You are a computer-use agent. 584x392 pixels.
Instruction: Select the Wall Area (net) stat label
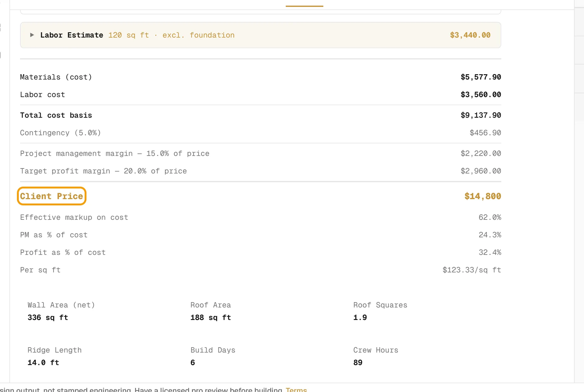coord(61,305)
